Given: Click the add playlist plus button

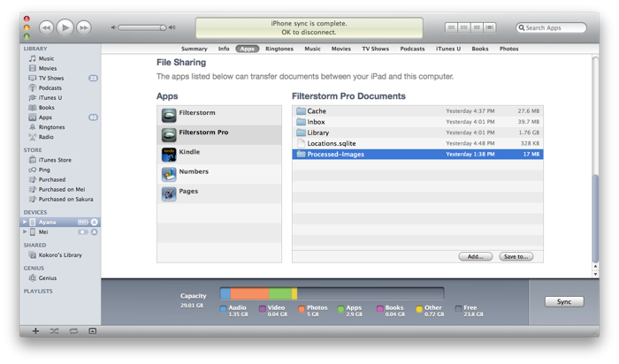Looking at the screenshot, I should [35, 330].
